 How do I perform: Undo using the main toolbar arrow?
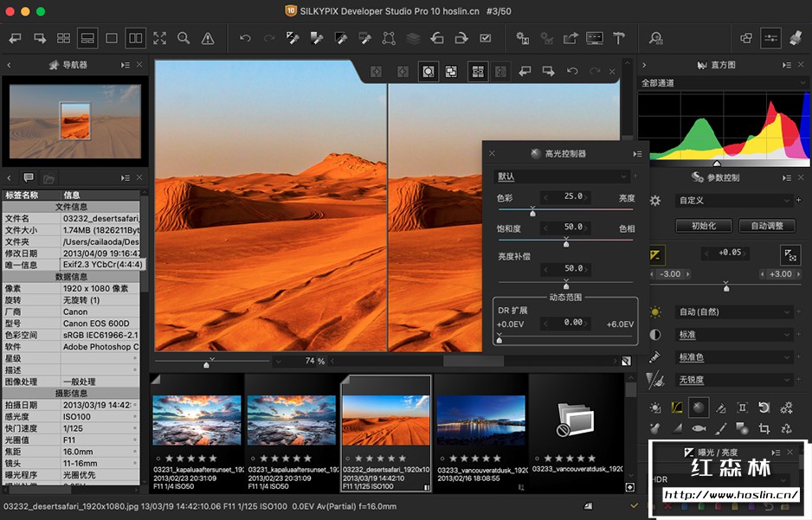(x=245, y=38)
